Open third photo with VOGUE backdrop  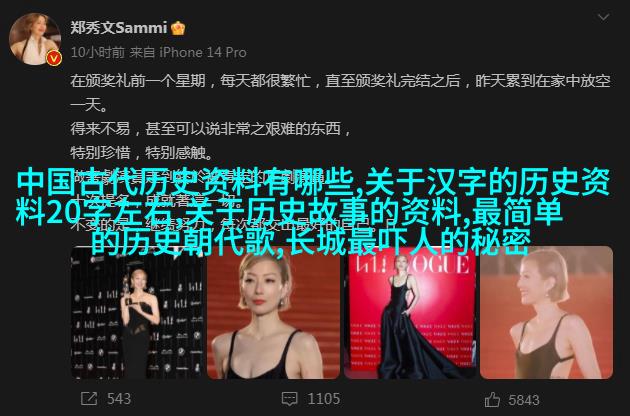point(410,313)
